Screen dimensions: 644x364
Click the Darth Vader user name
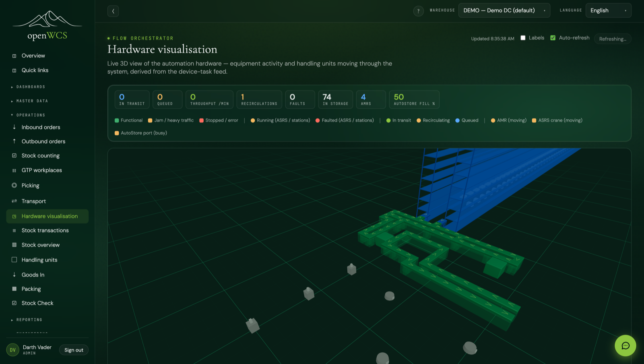click(x=37, y=347)
